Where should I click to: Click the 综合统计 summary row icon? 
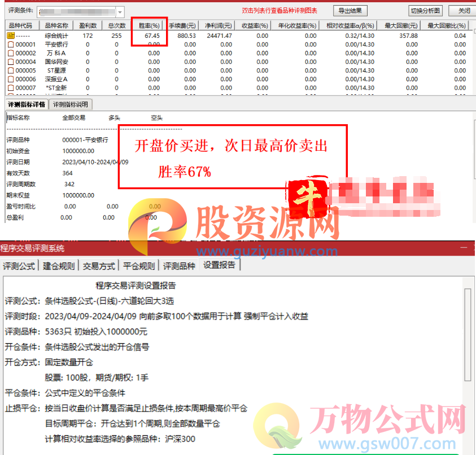tap(11, 36)
